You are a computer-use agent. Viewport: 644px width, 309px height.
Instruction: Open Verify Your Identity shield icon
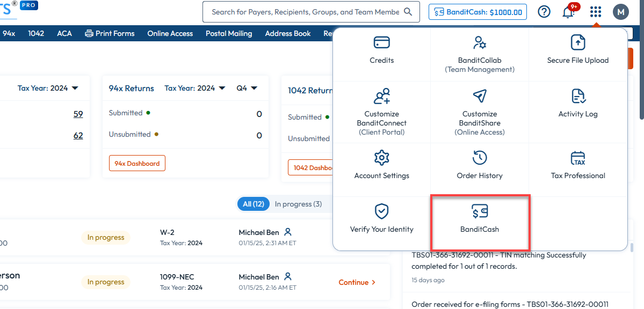[381, 211]
